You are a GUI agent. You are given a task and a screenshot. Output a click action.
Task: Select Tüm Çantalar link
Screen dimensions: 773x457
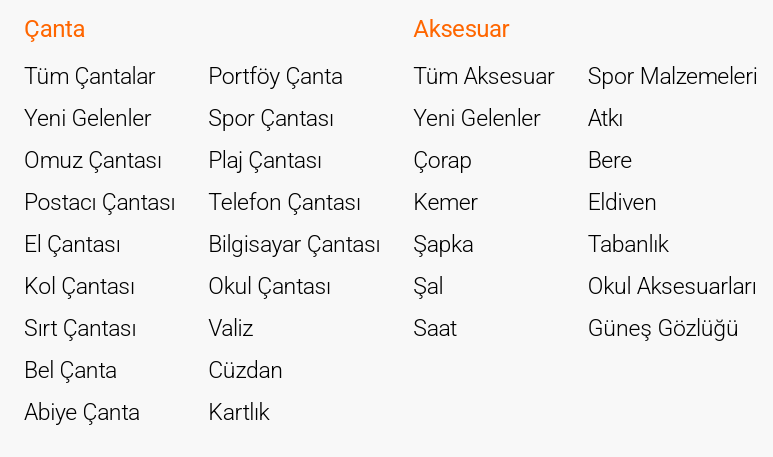[x=90, y=76]
